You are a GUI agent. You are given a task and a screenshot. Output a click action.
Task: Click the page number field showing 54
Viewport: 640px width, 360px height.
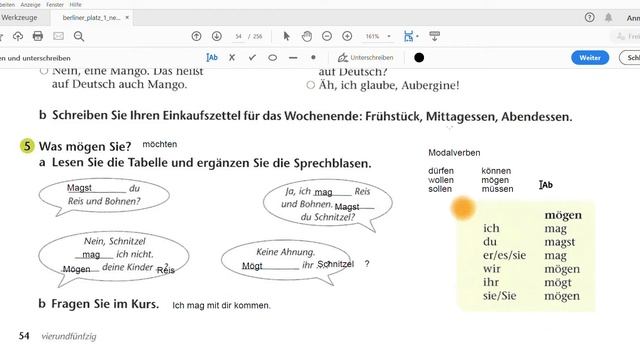[x=238, y=36]
